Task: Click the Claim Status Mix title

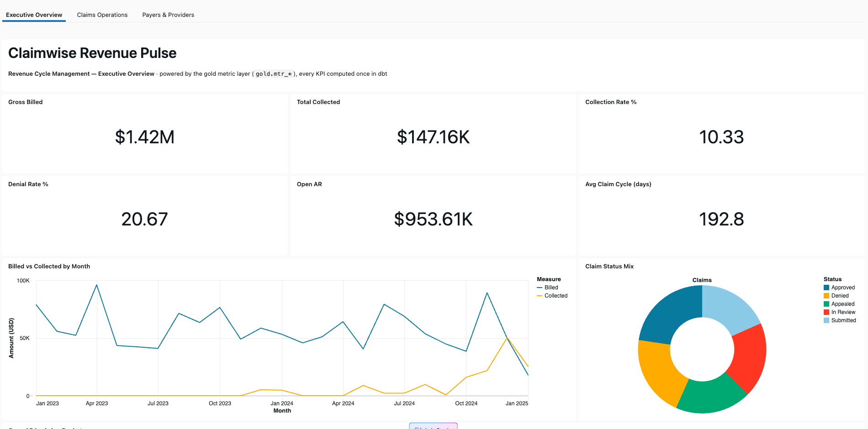Action: click(x=609, y=266)
